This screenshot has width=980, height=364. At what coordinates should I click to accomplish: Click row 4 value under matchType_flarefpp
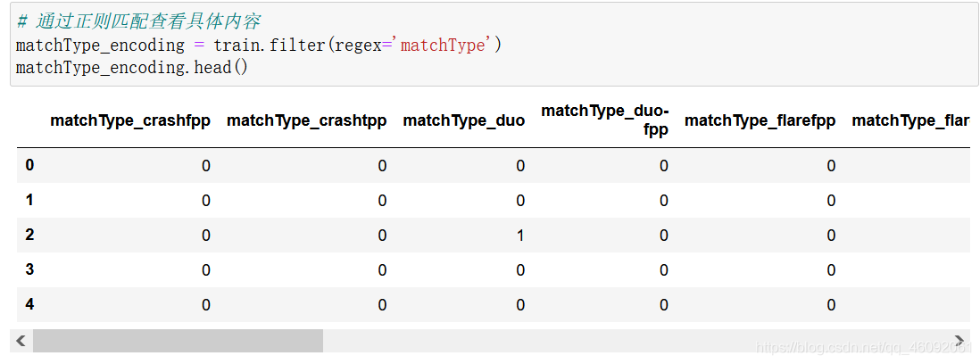[x=831, y=306]
